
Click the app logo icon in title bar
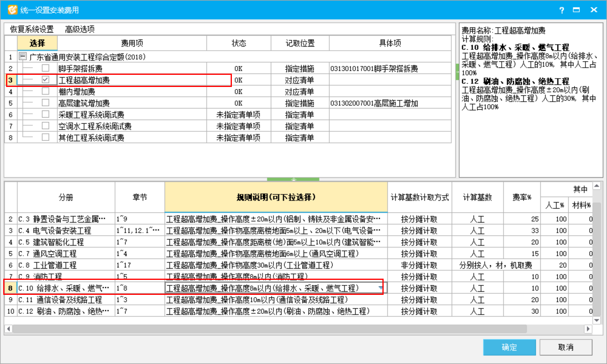pos(13,10)
